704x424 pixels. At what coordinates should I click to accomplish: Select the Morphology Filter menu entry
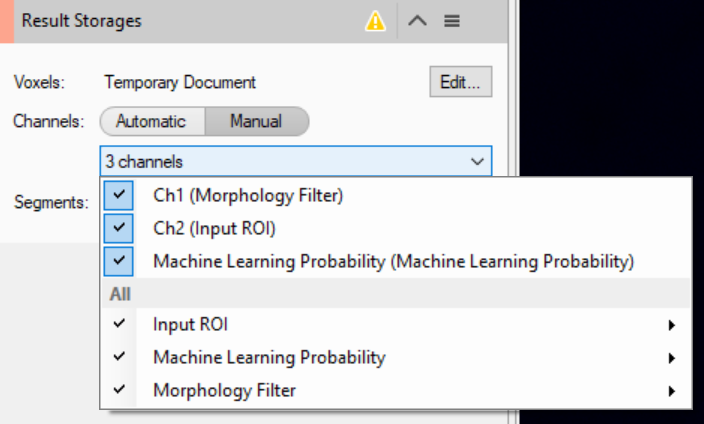224,390
